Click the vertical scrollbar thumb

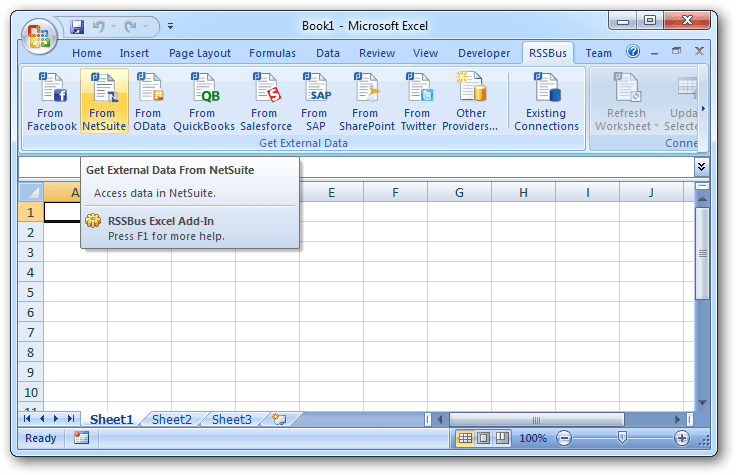coord(702,253)
